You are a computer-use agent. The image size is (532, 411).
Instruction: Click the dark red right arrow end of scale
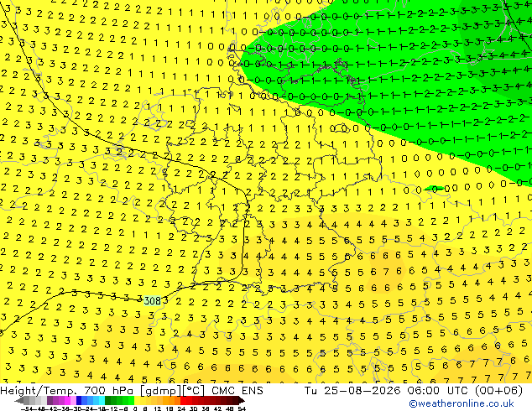coord(241,400)
